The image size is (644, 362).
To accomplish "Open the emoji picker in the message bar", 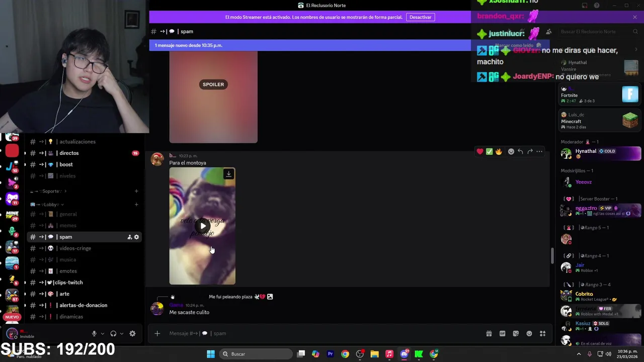I will [529, 333].
